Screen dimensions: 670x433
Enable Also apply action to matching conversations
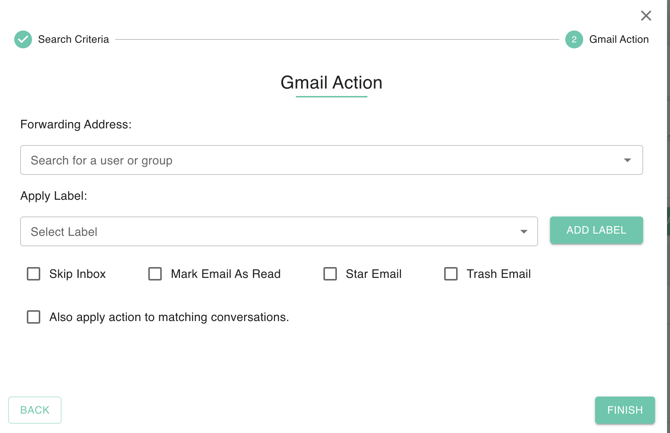point(33,317)
